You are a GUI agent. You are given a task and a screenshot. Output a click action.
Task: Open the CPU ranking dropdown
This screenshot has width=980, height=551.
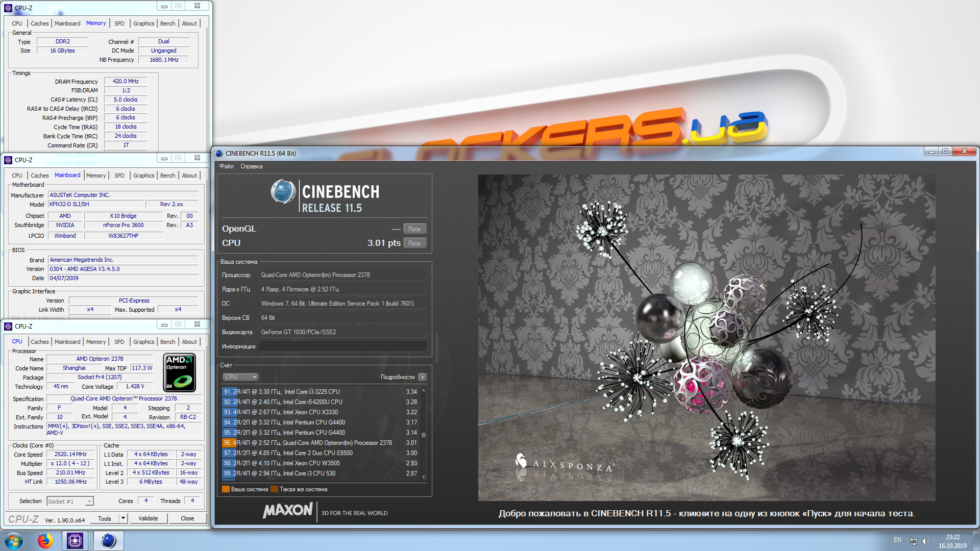240,377
